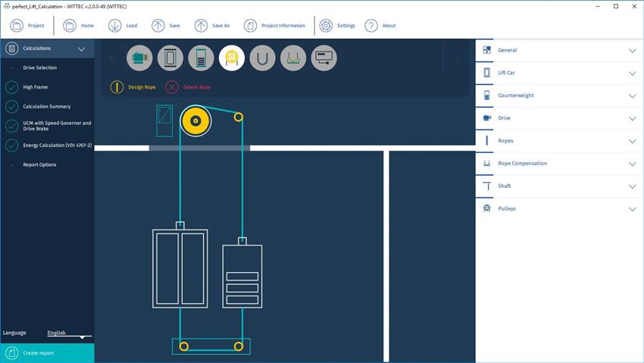
Task: Select the lift car step icon
Action: (170, 58)
